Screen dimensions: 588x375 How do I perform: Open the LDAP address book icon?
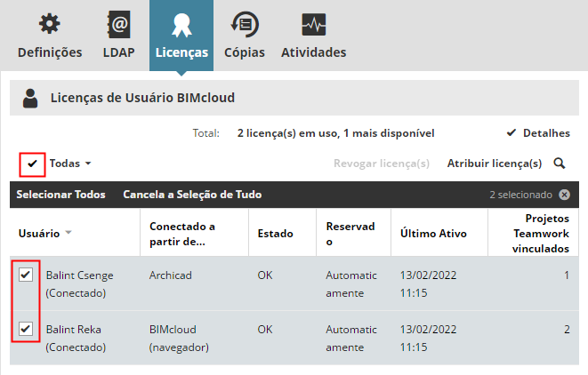(x=117, y=23)
